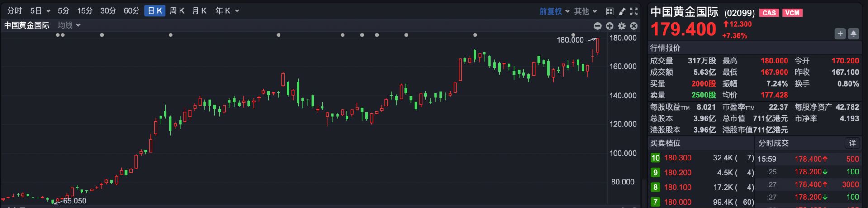The height and width of the screenshot is (208, 868).
Task: Click the 100.000 price axis label
Action: [x=623, y=154]
